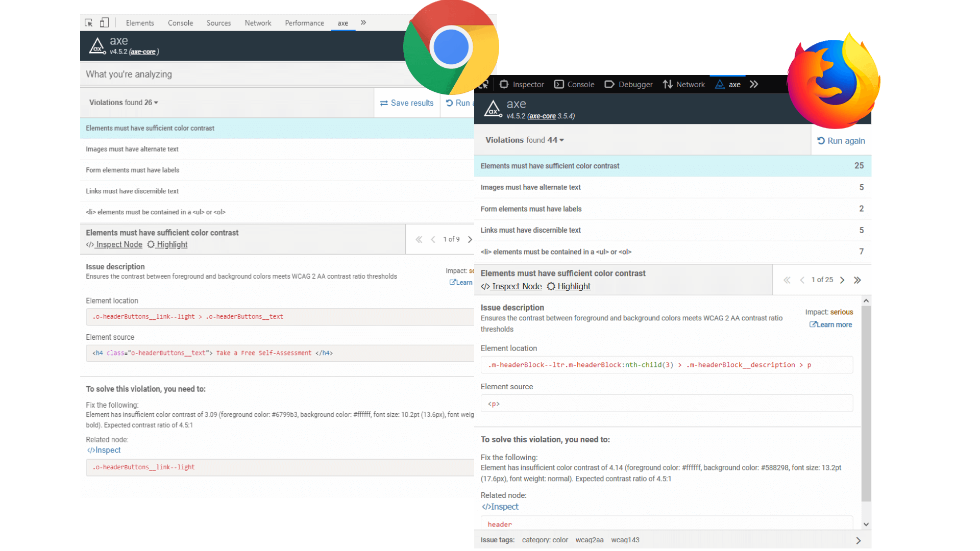The width and height of the screenshot is (980, 551).
Task: Click Inspect related node link in Firefox panel
Action: tap(500, 507)
